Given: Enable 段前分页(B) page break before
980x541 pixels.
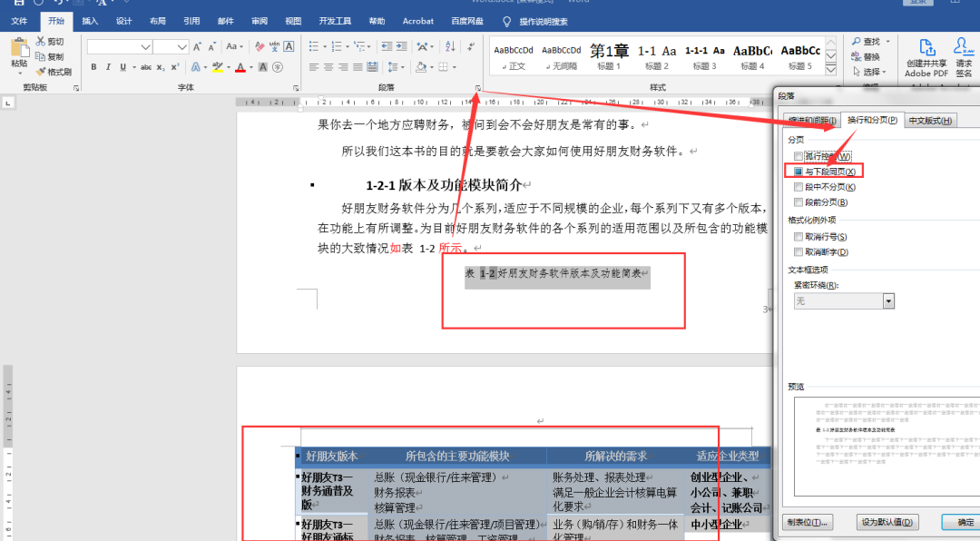Looking at the screenshot, I should pyautogui.click(x=799, y=202).
